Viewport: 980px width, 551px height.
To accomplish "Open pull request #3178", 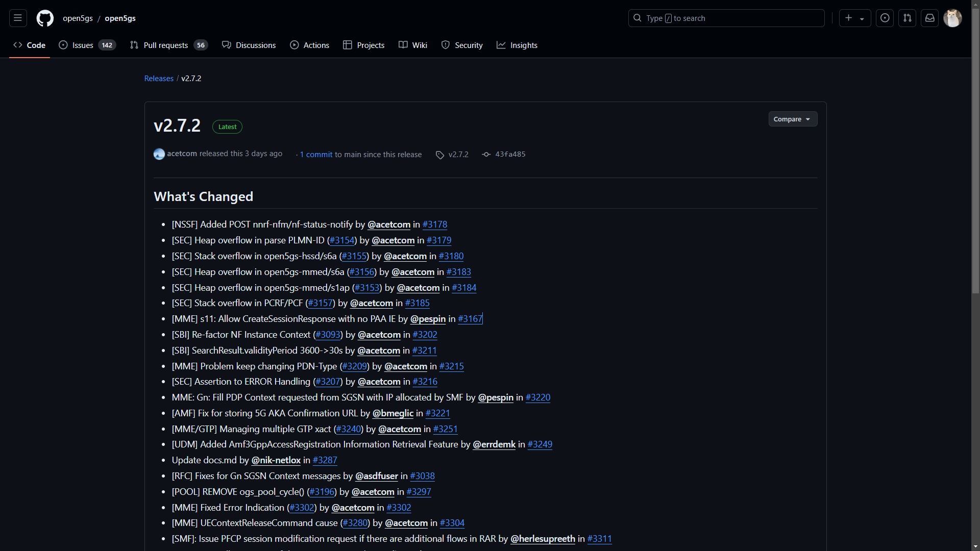I will click(435, 224).
